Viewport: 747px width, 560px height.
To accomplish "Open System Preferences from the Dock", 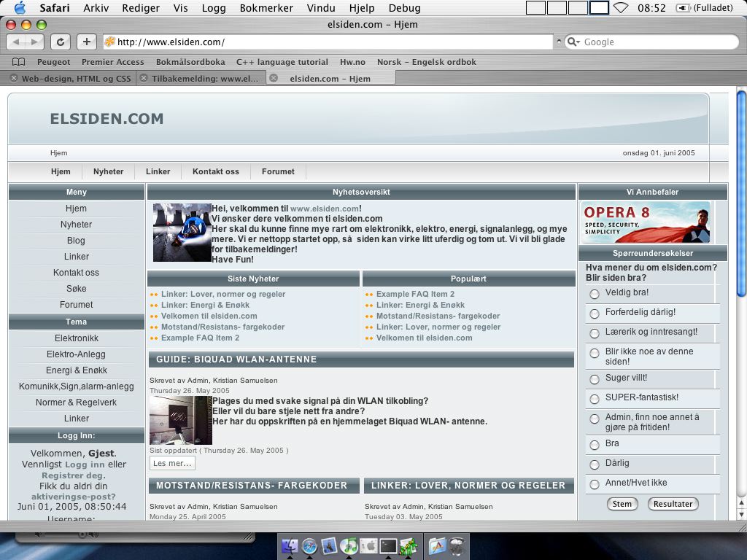I will tap(368, 545).
